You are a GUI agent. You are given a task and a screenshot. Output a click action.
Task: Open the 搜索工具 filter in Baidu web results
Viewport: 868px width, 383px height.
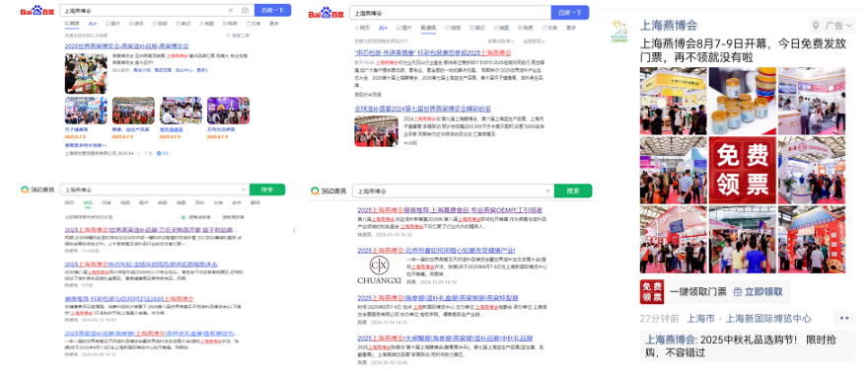[238, 36]
